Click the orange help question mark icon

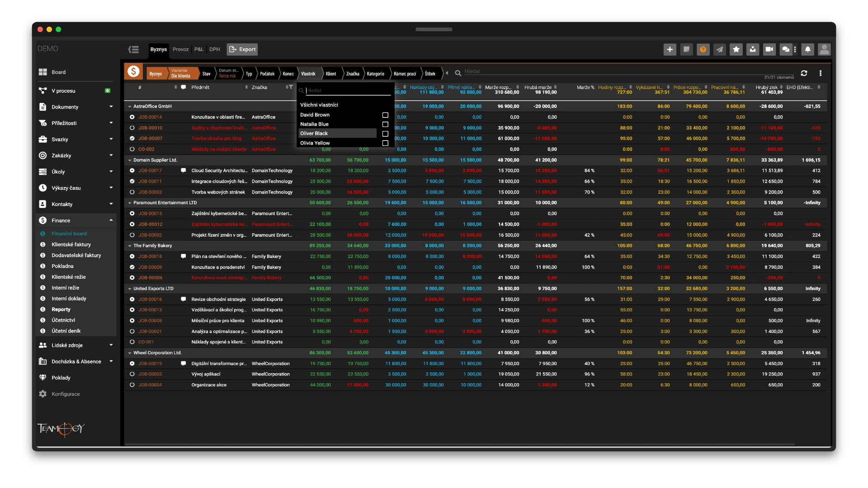point(703,49)
